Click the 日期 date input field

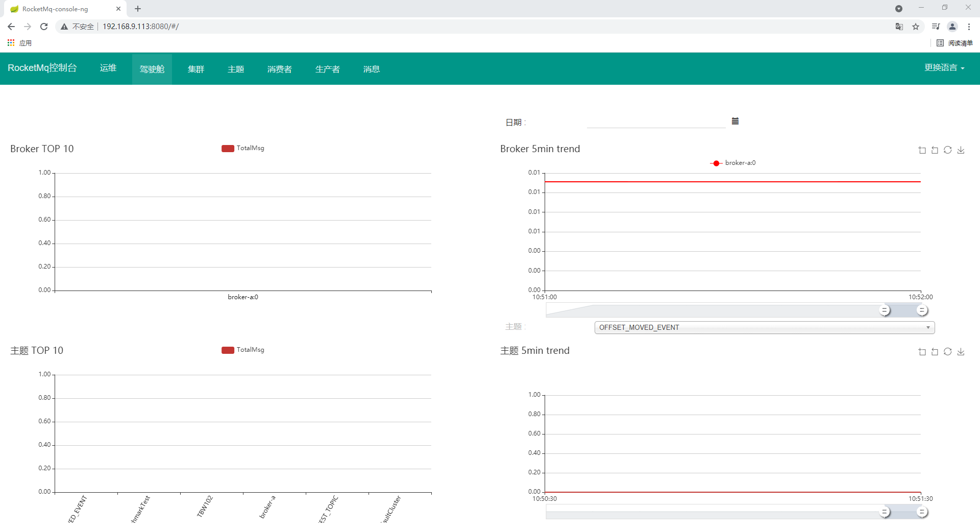click(656, 122)
